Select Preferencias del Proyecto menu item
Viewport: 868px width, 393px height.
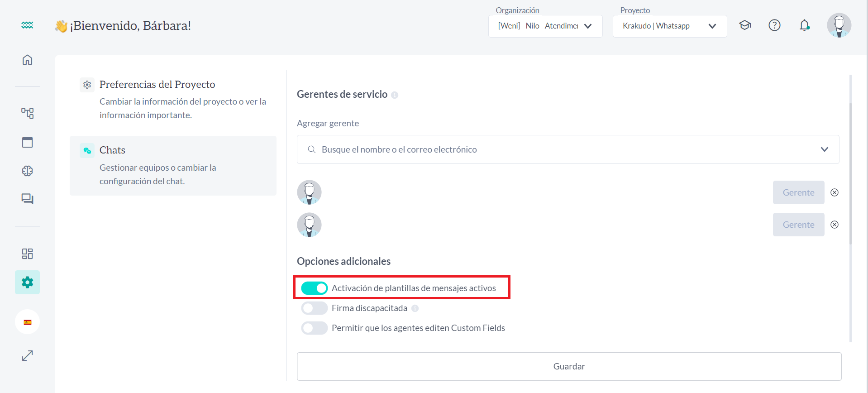[x=173, y=100]
